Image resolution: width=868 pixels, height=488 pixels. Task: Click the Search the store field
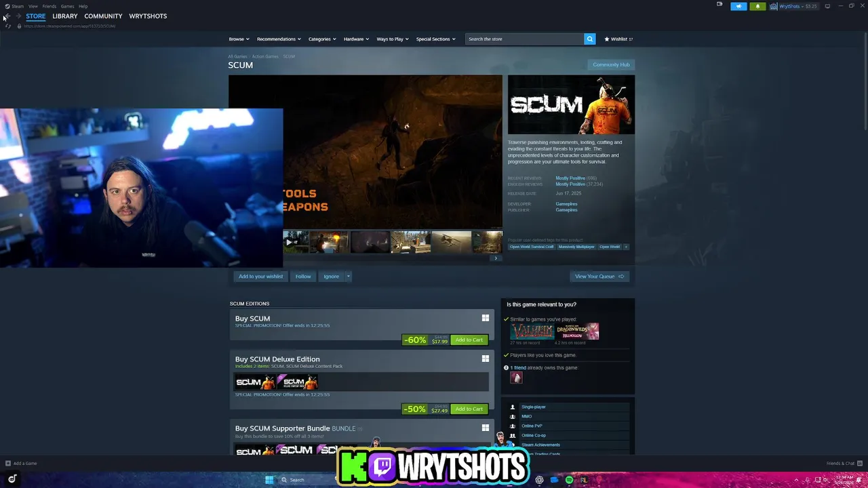[525, 39]
